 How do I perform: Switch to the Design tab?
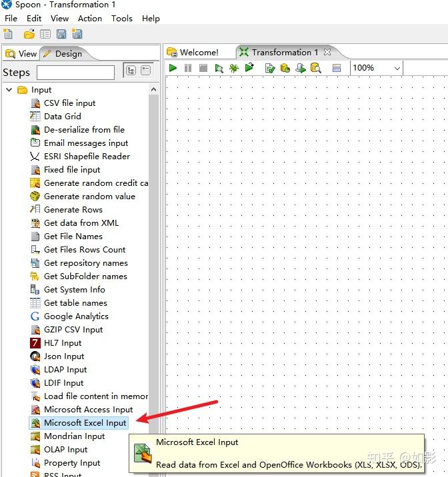point(63,54)
